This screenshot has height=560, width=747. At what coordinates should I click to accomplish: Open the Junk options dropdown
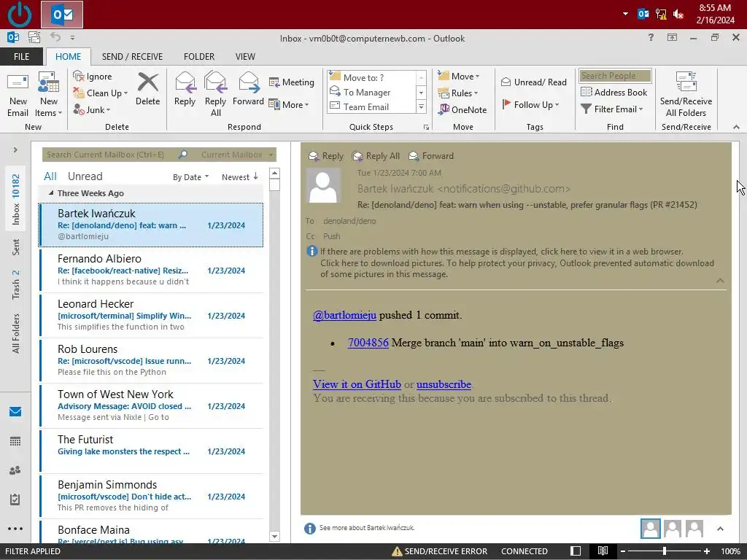pos(92,109)
